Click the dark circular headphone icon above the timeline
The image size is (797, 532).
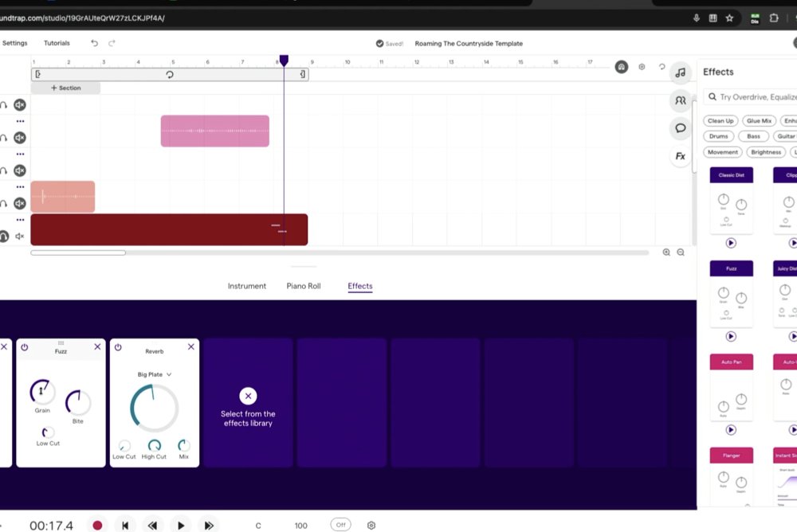tap(621, 67)
